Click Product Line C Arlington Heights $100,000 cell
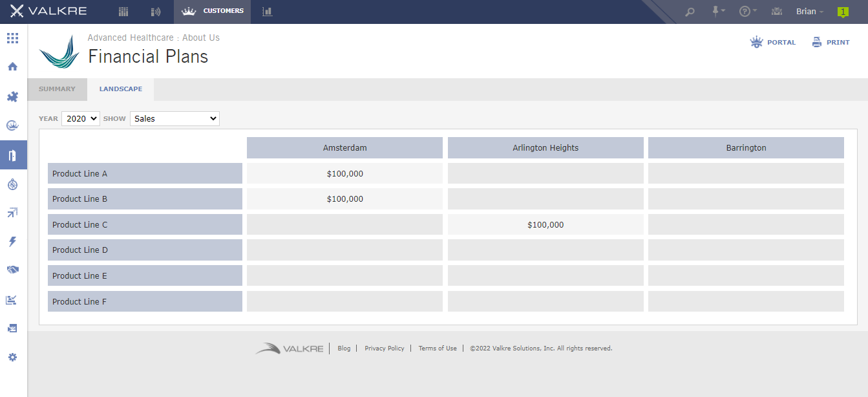The image size is (868, 397). (x=545, y=224)
